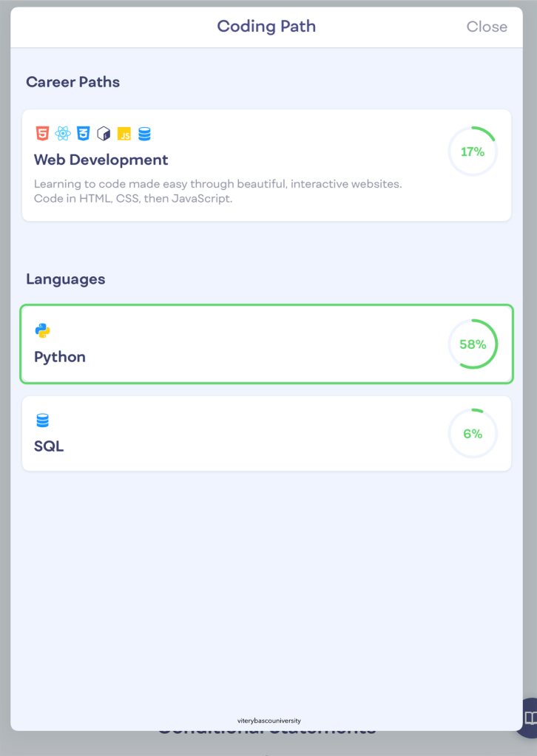The height and width of the screenshot is (756, 537).
Task: Select the Python logo icon
Action: (x=42, y=330)
